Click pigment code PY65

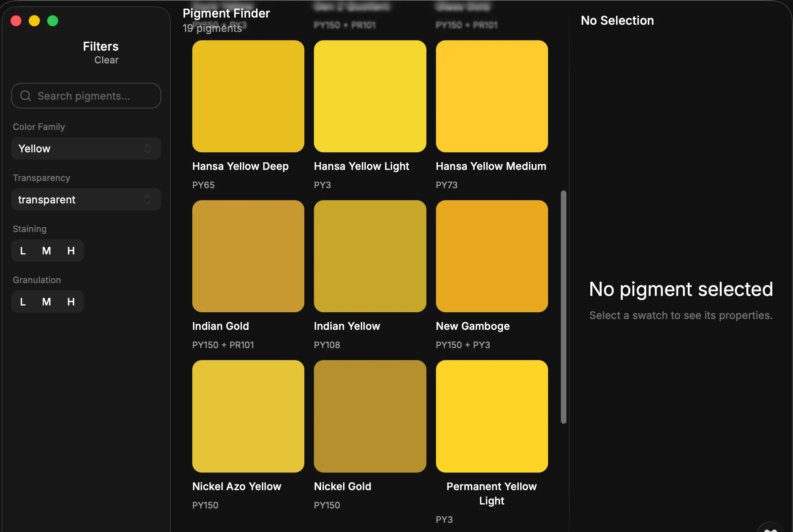click(x=203, y=185)
